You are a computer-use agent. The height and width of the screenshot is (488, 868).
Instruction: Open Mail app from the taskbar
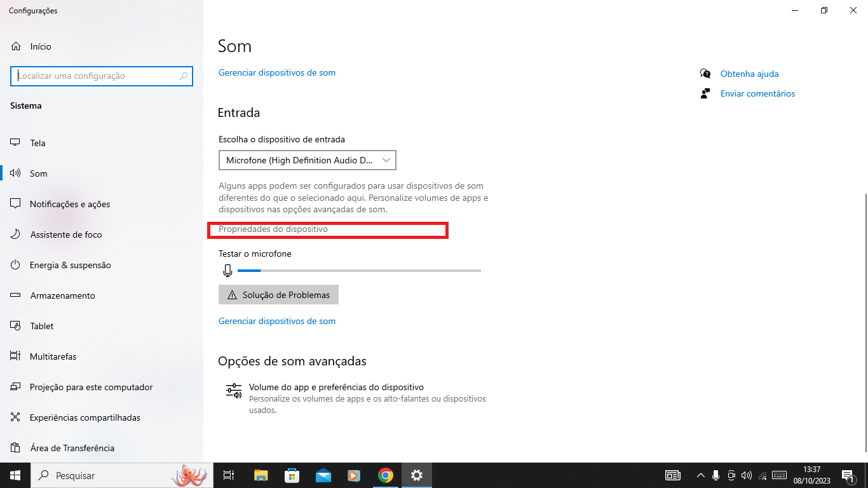323,475
